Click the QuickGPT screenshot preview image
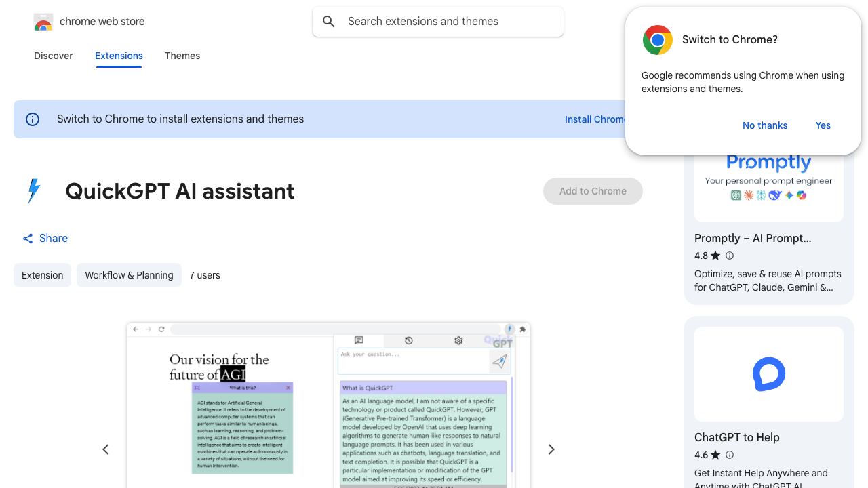The height and width of the screenshot is (488, 868). 328,405
